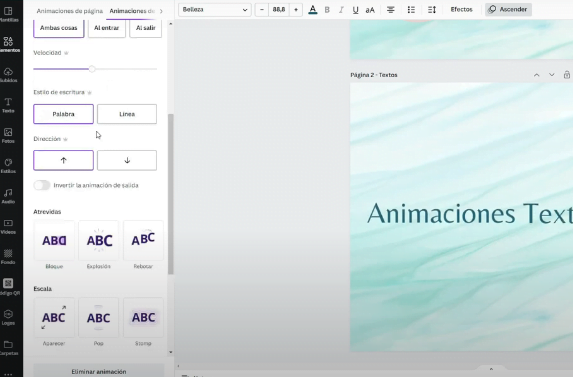The width and height of the screenshot is (573, 377).
Task: Move page 2 up with chevron
Action: click(x=536, y=75)
